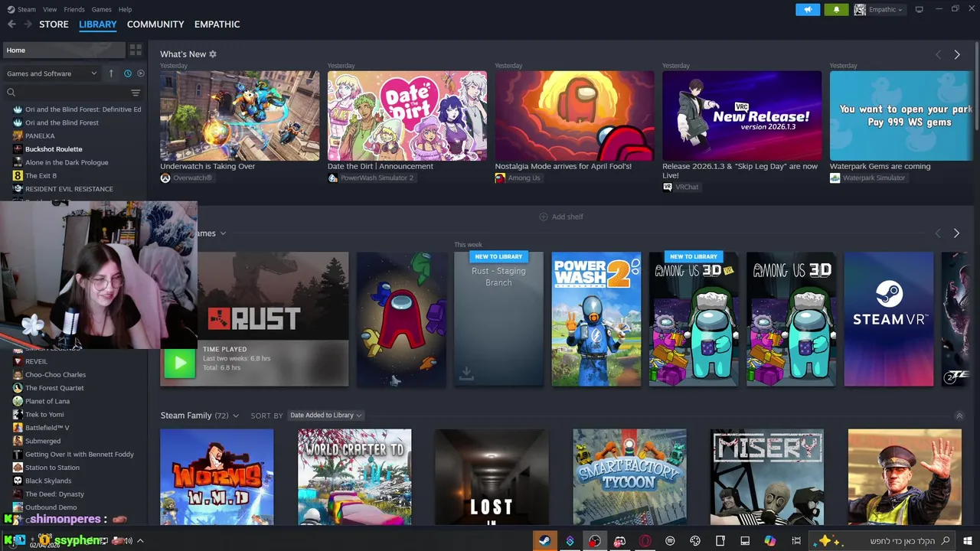Click the Windows taskbar search box
The width and height of the screenshot is (980, 551).
point(884,541)
